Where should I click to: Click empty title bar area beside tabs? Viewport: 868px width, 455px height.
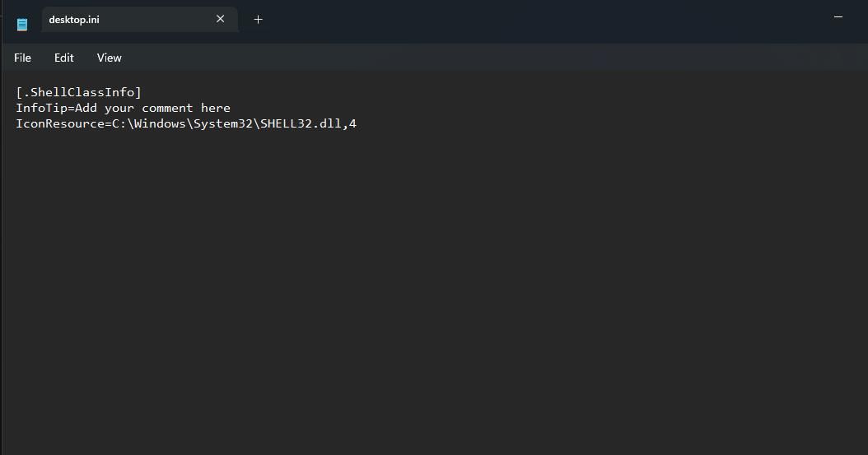(x=535, y=19)
